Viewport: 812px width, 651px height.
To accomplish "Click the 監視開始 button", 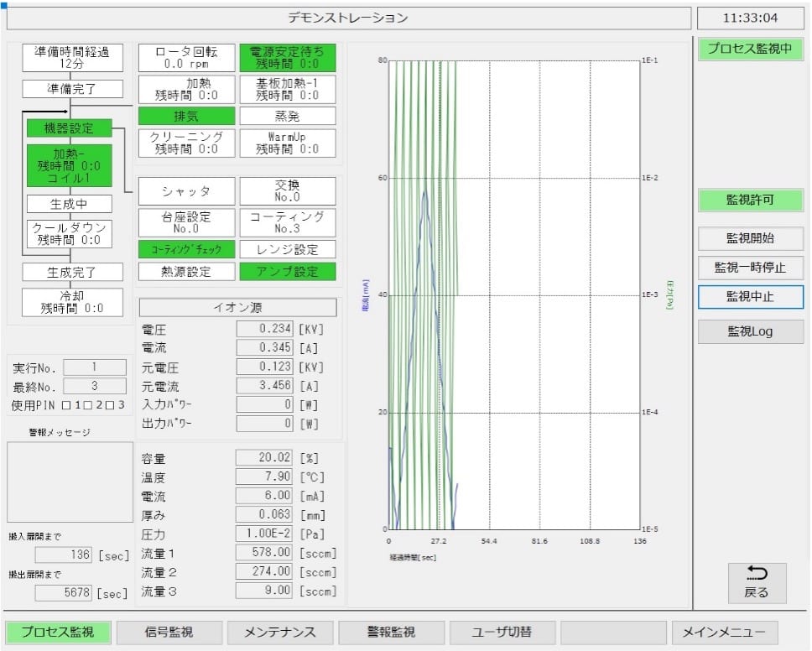I will (x=751, y=239).
